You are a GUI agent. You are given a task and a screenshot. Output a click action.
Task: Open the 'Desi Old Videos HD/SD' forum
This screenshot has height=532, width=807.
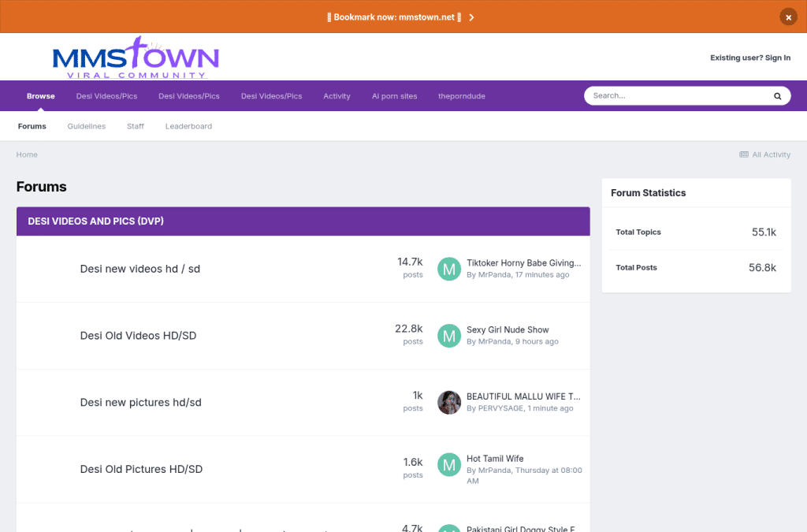(x=138, y=336)
